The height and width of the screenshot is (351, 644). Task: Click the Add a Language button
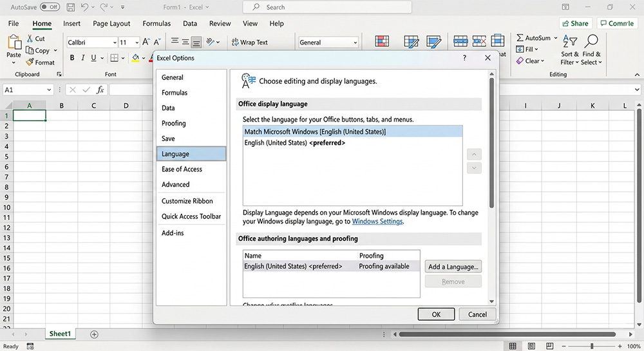[453, 267]
